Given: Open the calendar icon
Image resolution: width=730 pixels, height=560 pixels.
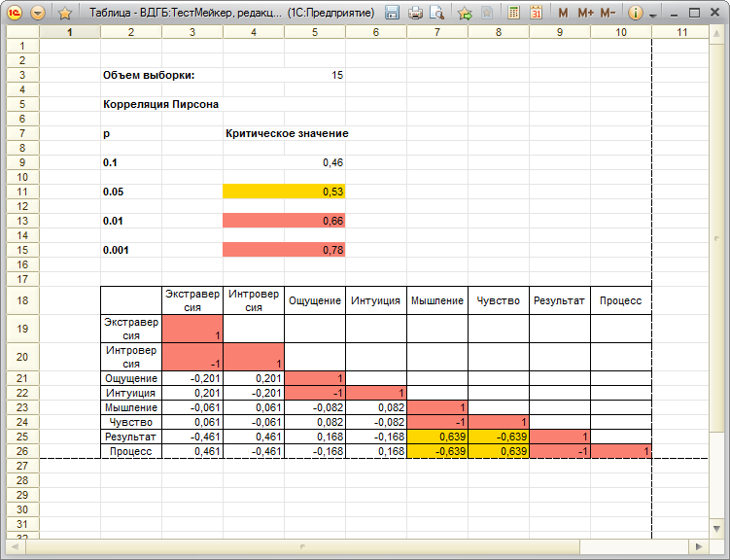Looking at the screenshot, I should pyautogui.click(x=537, y=13).
